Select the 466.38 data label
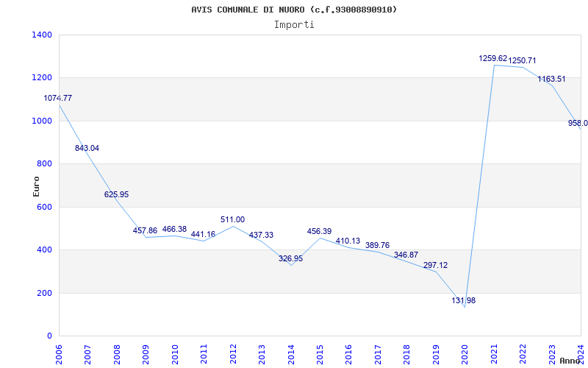 (174, 229)
